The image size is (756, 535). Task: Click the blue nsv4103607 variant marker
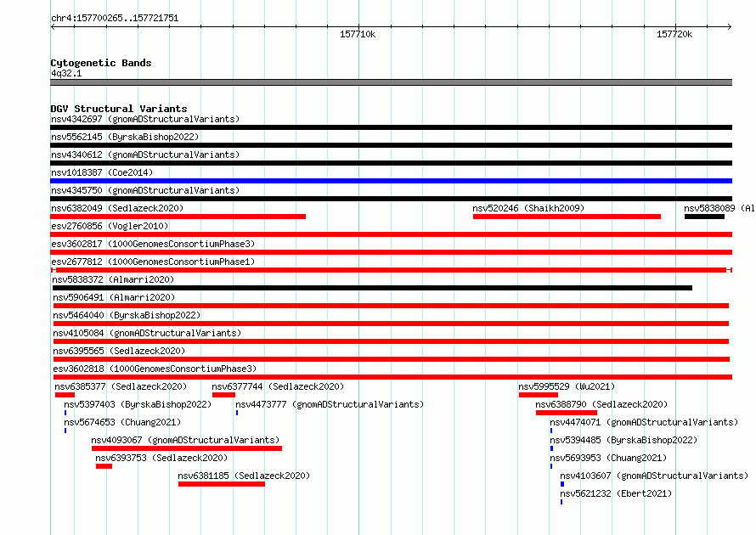[562, 484]
